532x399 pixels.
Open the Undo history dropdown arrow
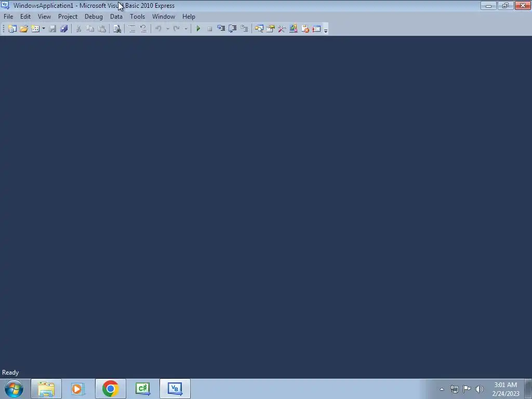(x=168, y=29)
